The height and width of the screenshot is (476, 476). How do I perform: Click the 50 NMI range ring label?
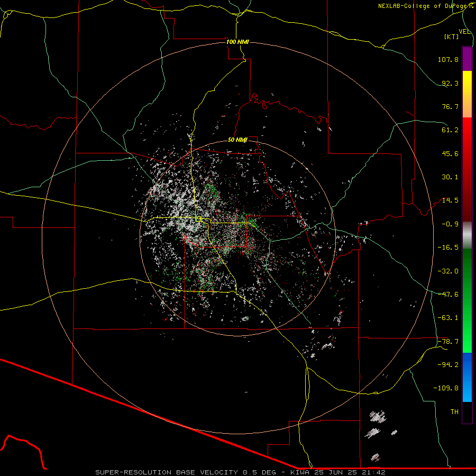click(x=237, y=140)
